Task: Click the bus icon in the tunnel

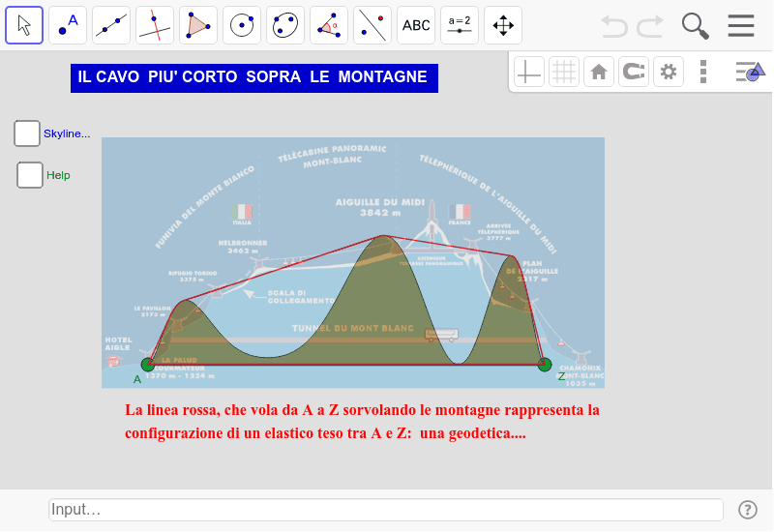Action: point(441,336)
